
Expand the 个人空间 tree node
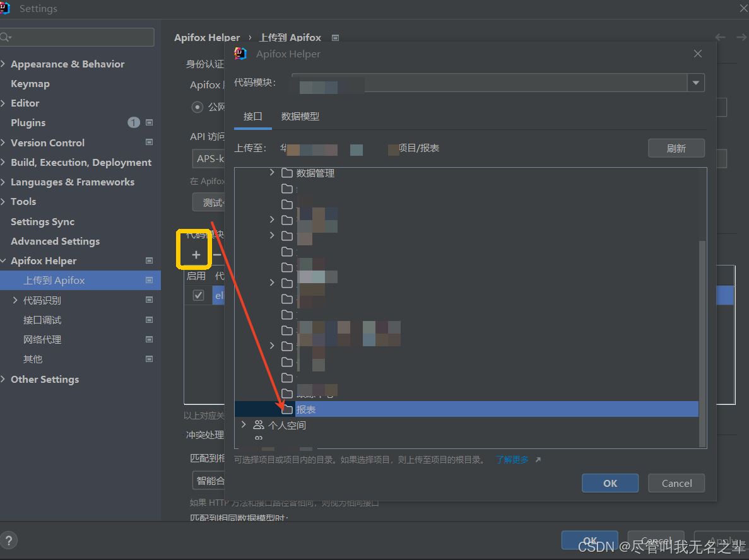(244, 424)
